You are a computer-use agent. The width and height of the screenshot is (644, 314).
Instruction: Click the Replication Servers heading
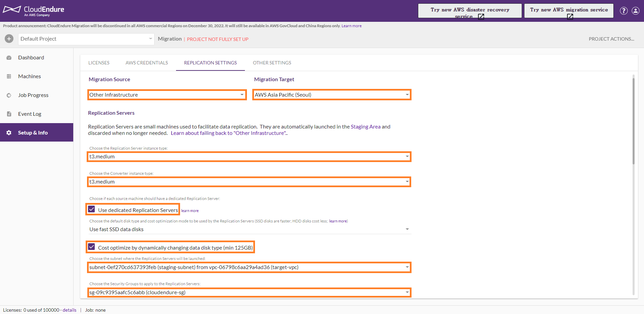pyautogui.click(x=111, y=113)
